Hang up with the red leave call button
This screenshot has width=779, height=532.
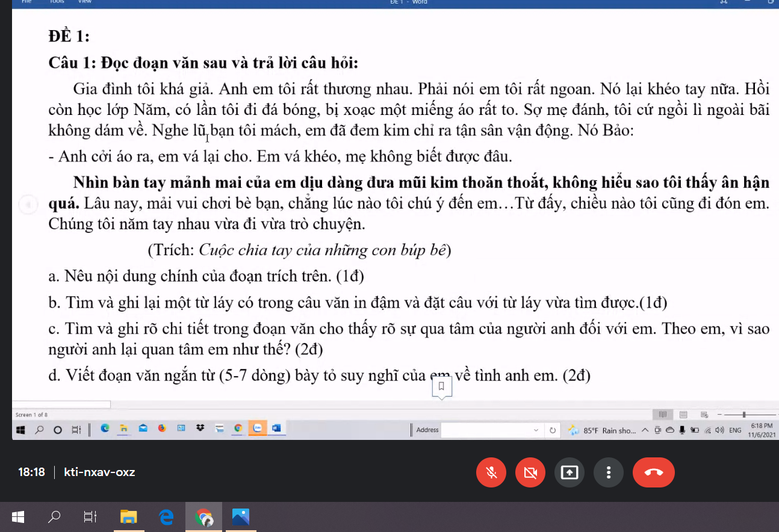click(653, 472)
